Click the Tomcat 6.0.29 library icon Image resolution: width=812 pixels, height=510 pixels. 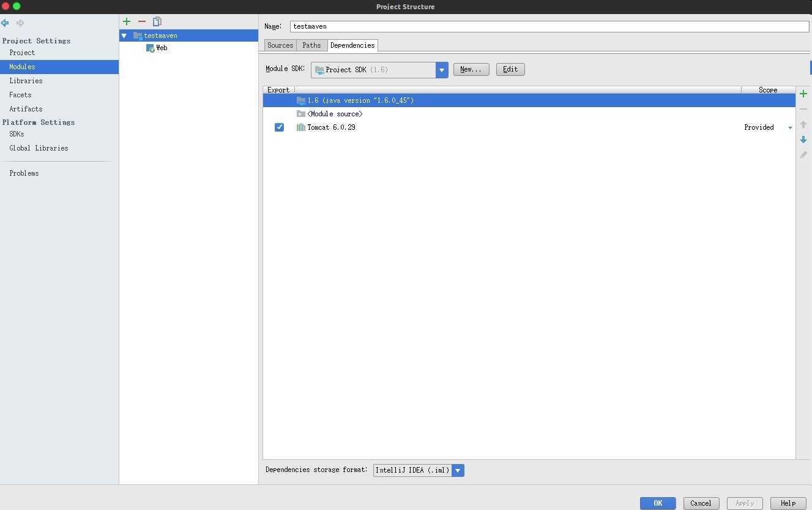pos(300,127)
